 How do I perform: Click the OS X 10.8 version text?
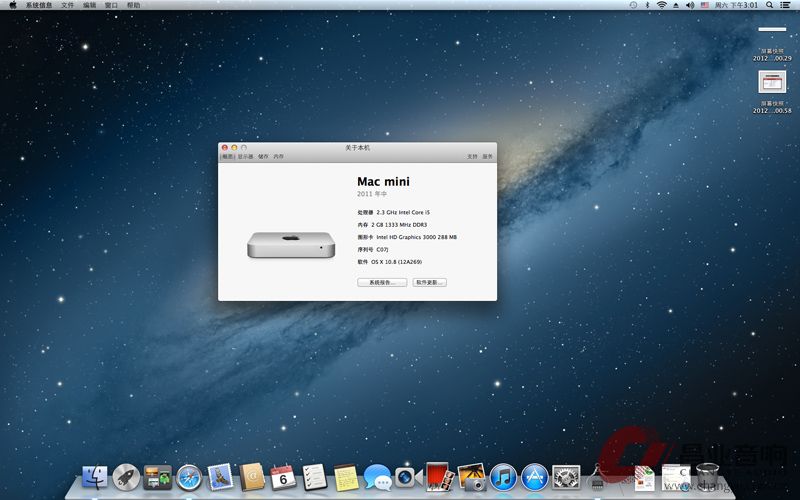pos(396,262)
